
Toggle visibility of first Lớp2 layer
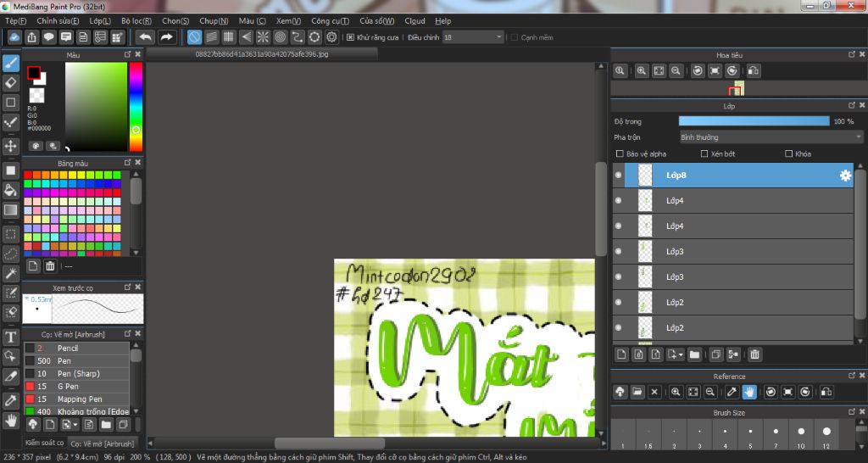[618, 303]
